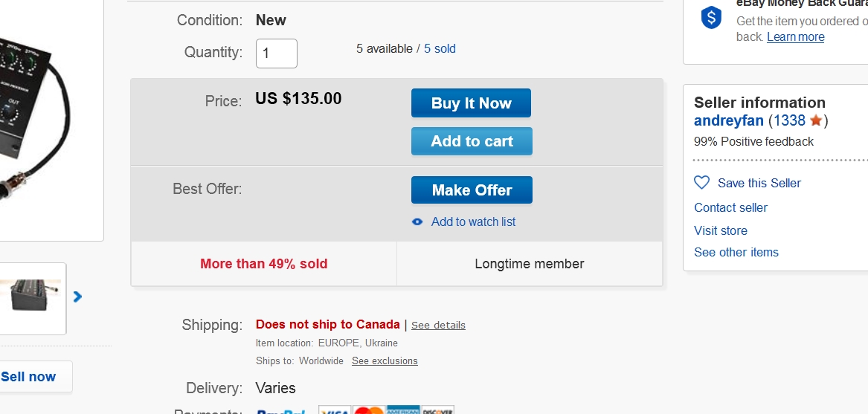
Task: Click the Visa payment icon
Action: (x=335, y=411)
